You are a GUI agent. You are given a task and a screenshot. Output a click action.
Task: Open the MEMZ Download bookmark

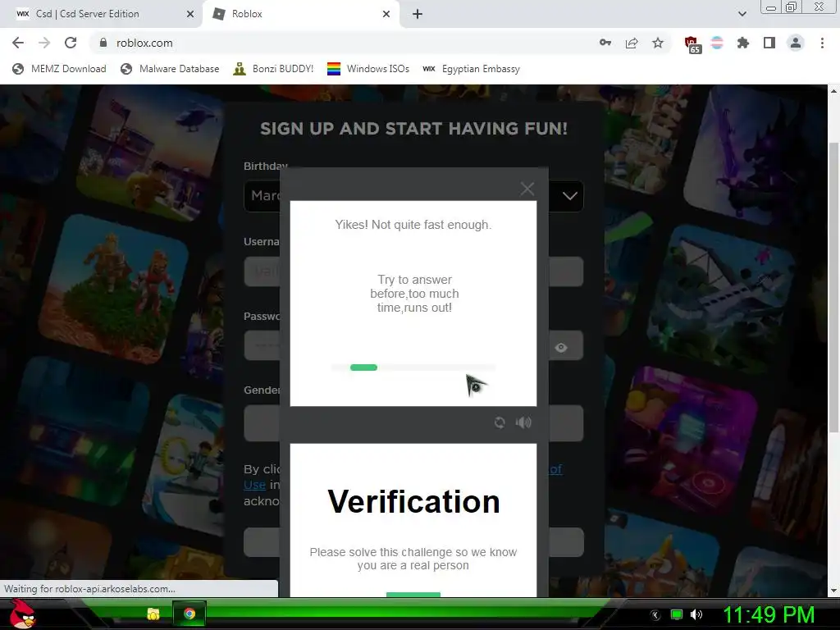59,69
